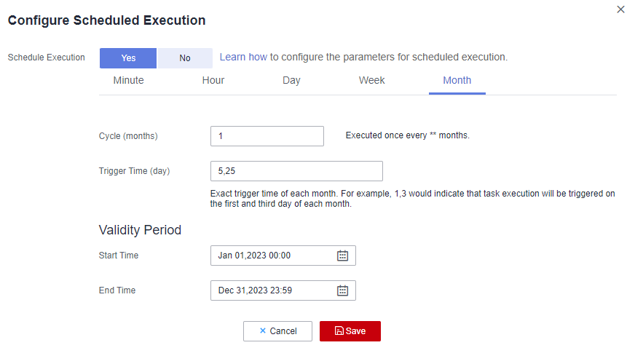Disable scheduled execution with No
Screen dimensions: 635x364
(x=185, y=58)
